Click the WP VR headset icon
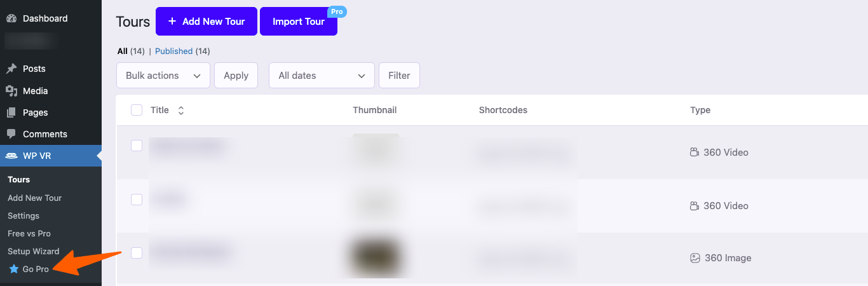This screenshot has width=868, height=286. tap(11, 156)
